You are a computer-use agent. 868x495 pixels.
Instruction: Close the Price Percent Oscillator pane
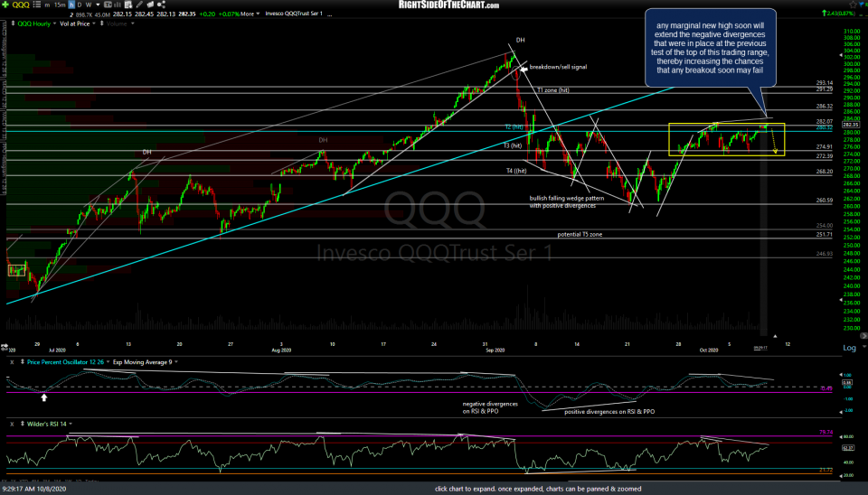click(x=12, y=362)
